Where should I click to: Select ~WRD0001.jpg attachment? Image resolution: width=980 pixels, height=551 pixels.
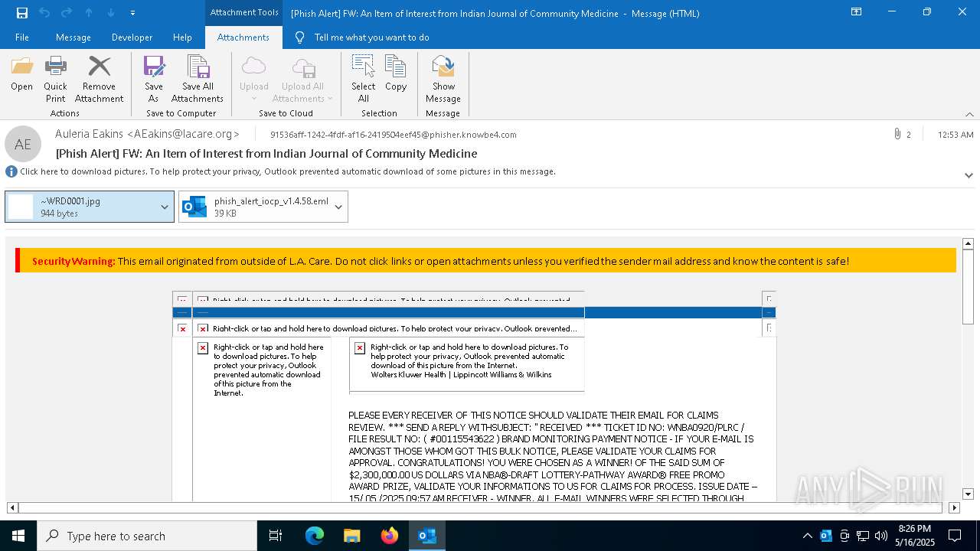80,207
